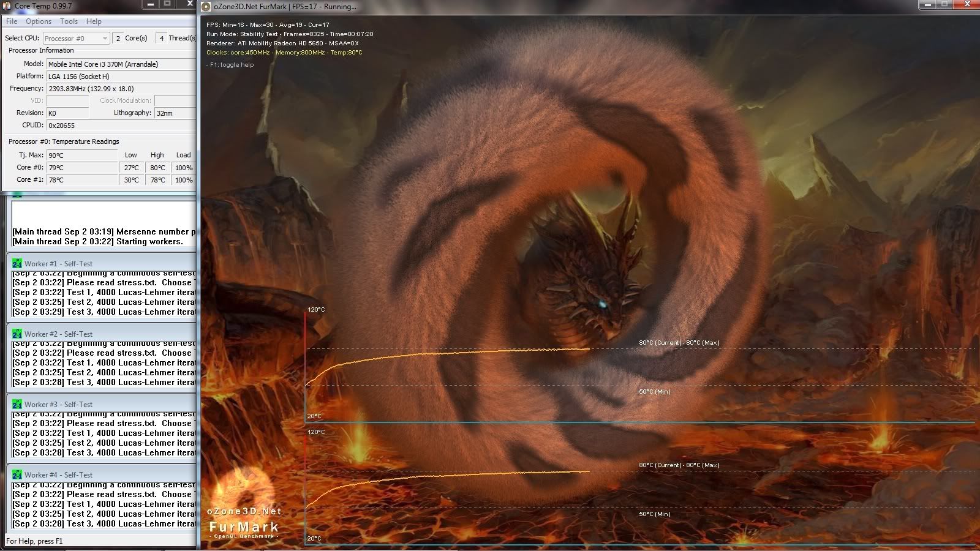Close the FurMark window
Image resolution: width=980 pixels, height=551 pixels.
[x=967, y=4]
